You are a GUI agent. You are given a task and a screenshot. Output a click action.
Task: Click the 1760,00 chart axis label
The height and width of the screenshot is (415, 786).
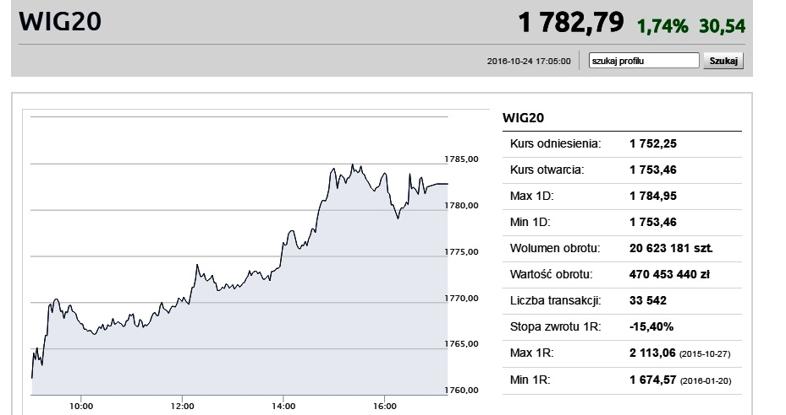461,390
